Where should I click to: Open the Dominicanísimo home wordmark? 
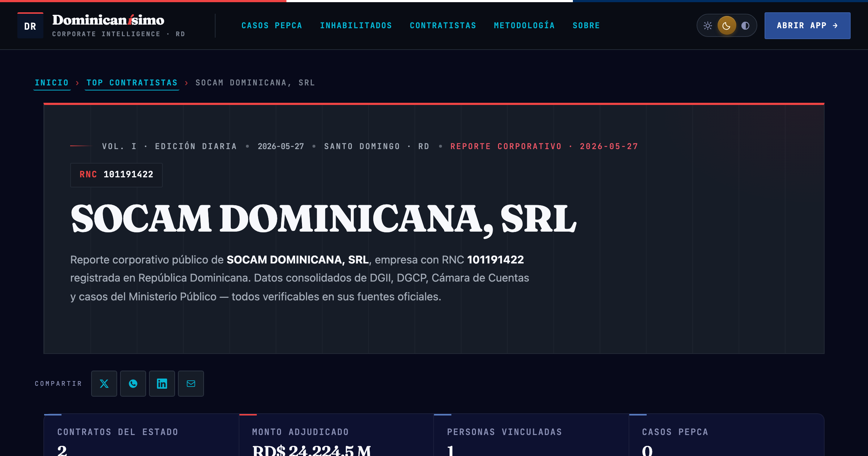tap(108, 20)
